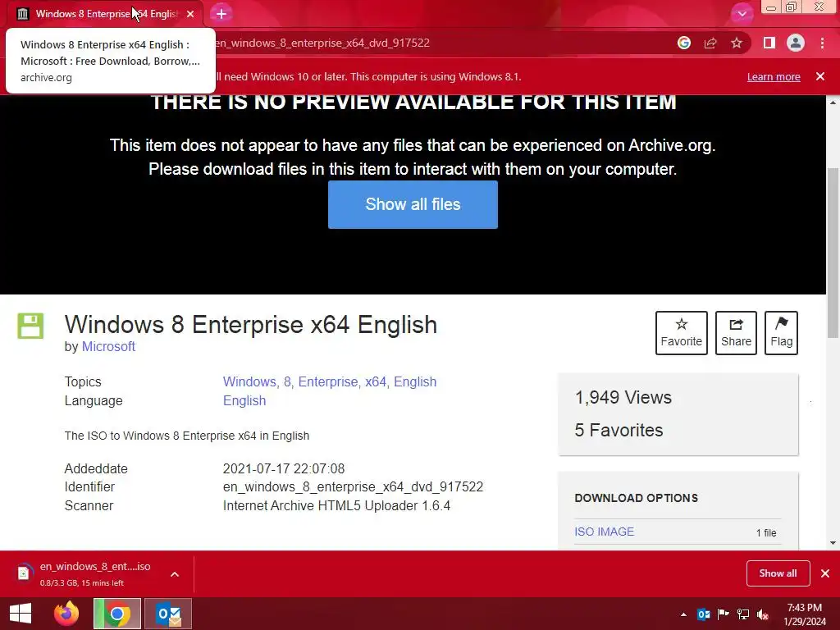Open the taskbar clock 7:43 PM
This screenshot has height=630, width=840.
click(x=805, y=614)
